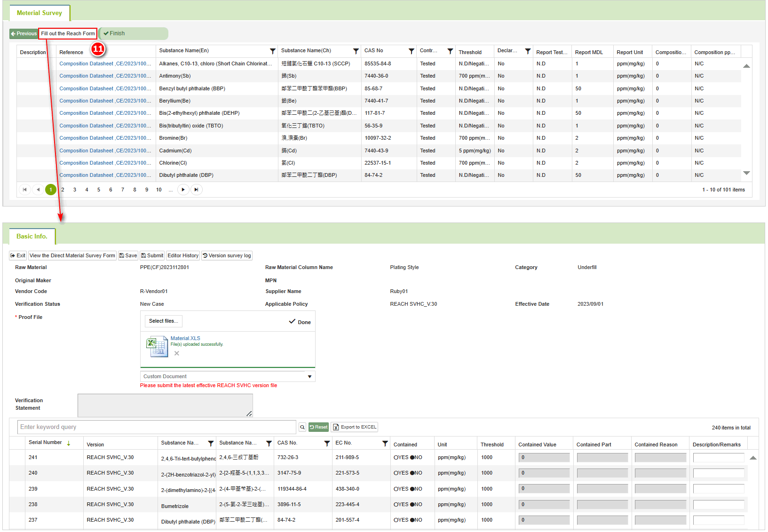Viewport: 768px width, 532px height.
Task: Jump to last page of results
Action: [x=196, y=190]
